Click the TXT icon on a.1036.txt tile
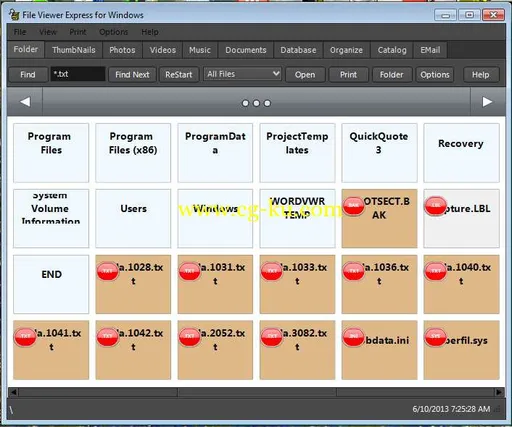The height and width of the screenshot is (427, 512). [x=354, y=271]
